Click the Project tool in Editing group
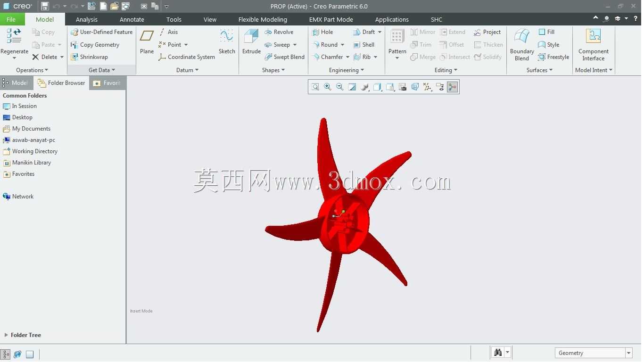The height and width of the screenshot is (362, 644). coord(487,32)
